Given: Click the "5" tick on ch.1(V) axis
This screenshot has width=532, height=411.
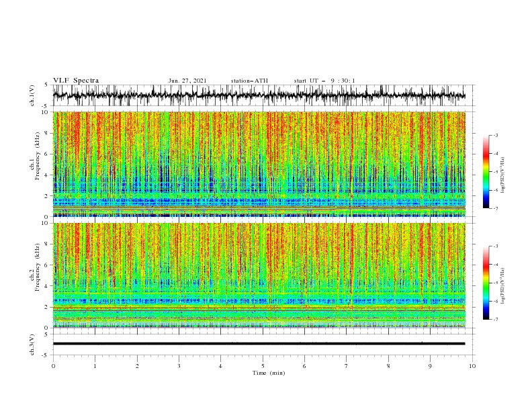Looking at the screenshot, I should pyautogui.click(x=46, y=85).
